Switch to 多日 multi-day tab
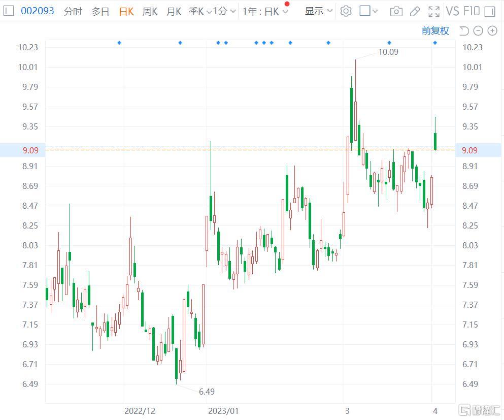The height and width of the screenshot is (420, 504). coord(100,12)
